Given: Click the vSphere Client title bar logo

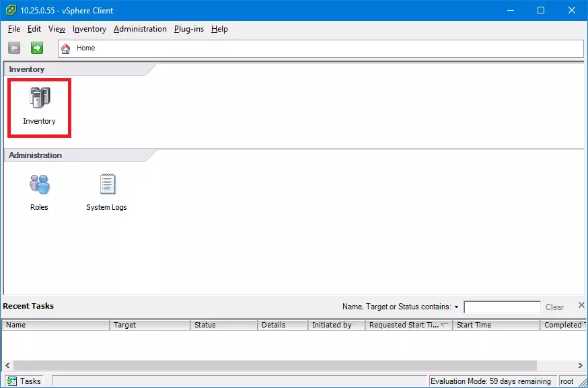Looking at the screenshot, I should pos(11,10).
